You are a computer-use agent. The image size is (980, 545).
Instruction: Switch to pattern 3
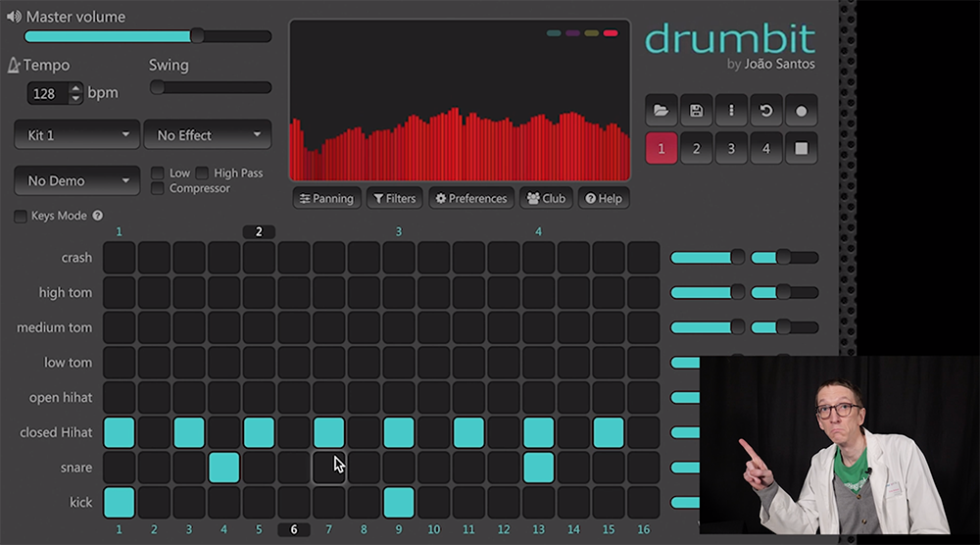(x=731, y=149)
